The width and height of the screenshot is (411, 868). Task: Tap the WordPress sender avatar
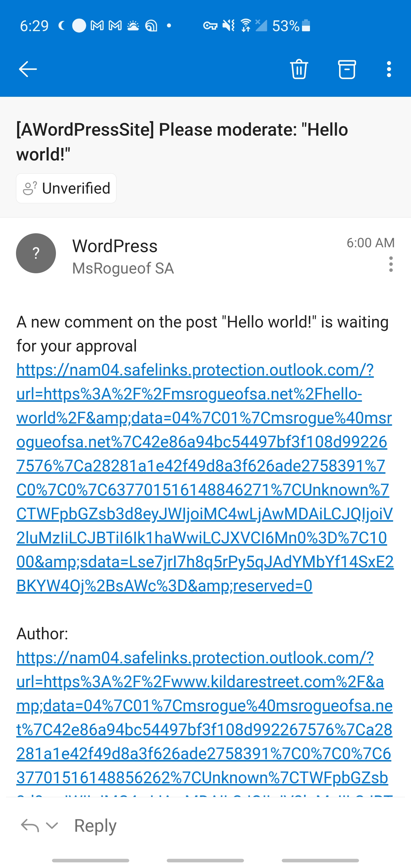(x=36, y=253)
